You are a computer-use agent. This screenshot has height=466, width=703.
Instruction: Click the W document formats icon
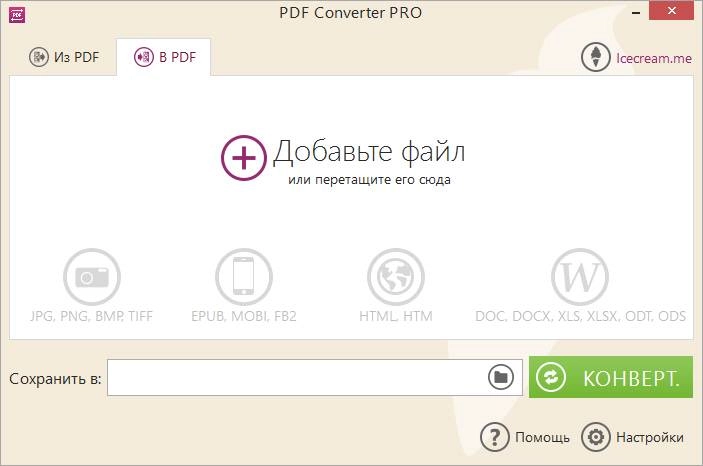tap(580, 277)
